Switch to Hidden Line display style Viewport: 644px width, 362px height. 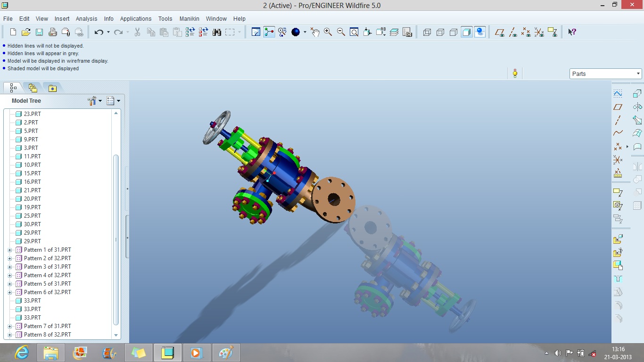click(440, 32)
